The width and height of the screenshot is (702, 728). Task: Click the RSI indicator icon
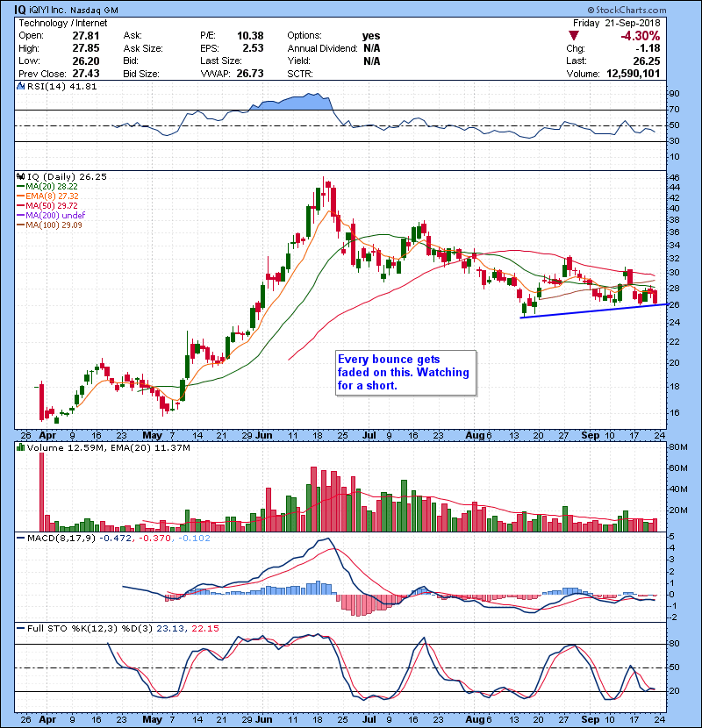(20, 86)
